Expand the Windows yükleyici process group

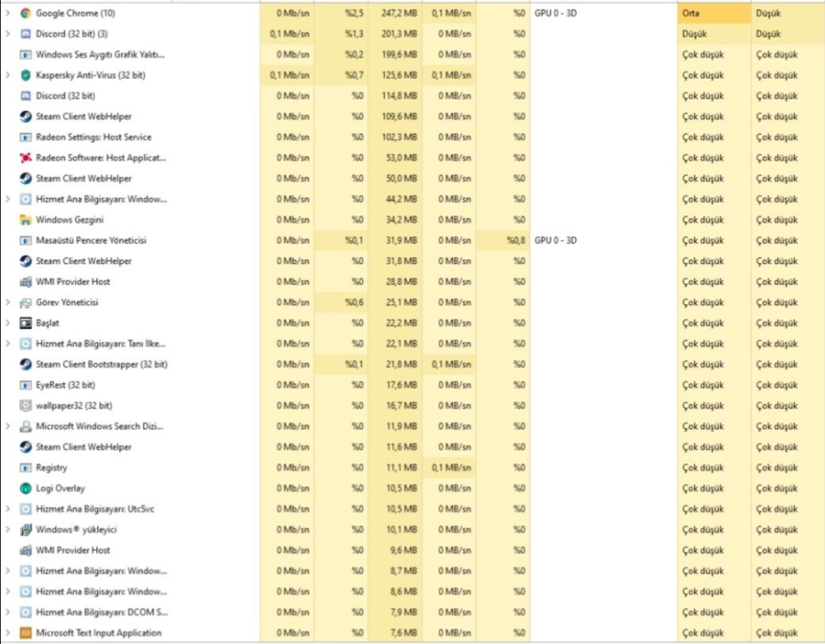8,529
